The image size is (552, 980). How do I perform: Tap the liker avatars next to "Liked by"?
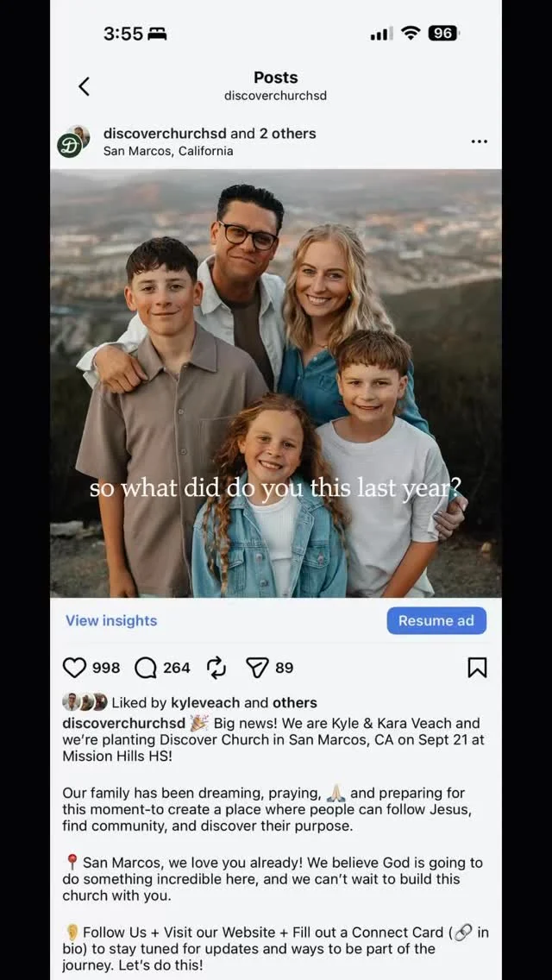point(85,702)
